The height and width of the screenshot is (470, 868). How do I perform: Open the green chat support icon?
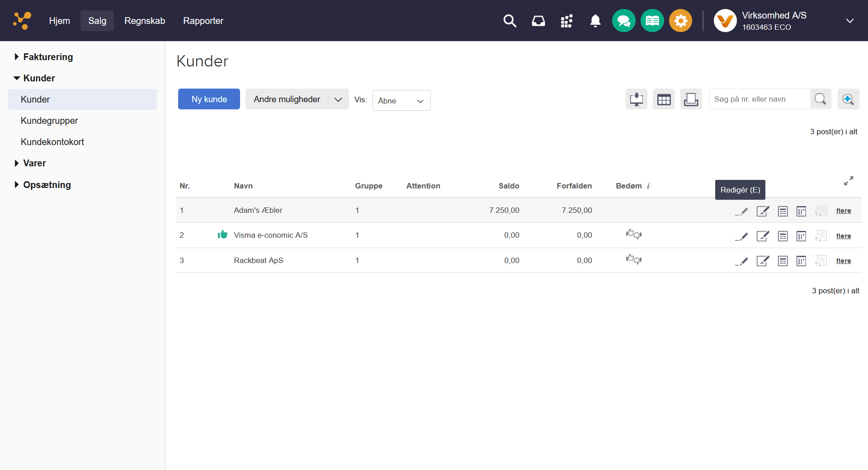[623, 21]
